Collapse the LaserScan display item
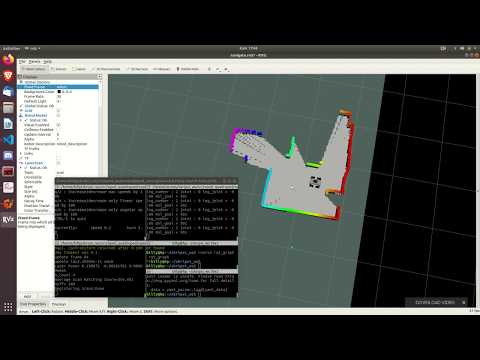 tap(21, 163)
